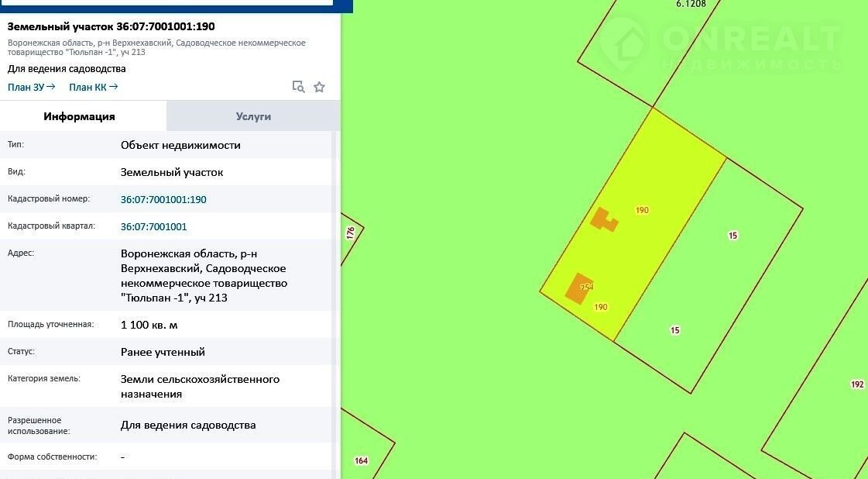Screen dimensions: 868x479
Task: Click parcel labeled 192 on the map
Action: click(x=856, y=384)
